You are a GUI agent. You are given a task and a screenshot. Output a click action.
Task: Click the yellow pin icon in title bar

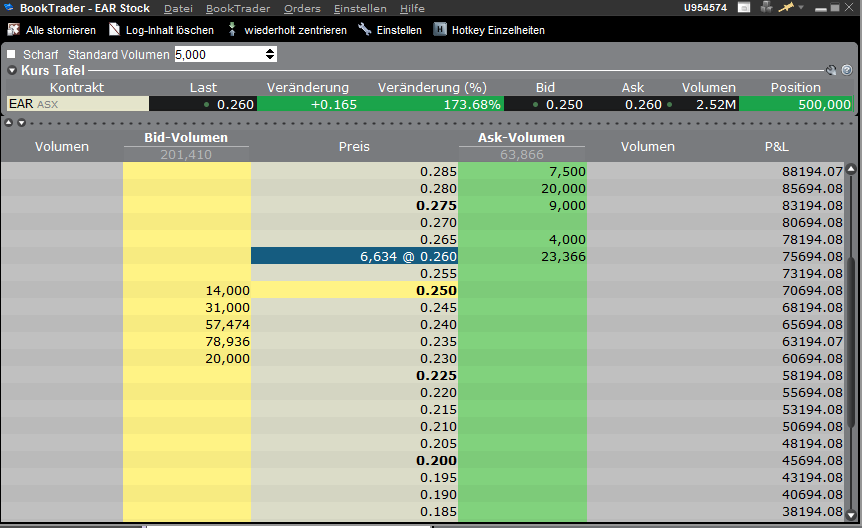(x=786, y=8)
